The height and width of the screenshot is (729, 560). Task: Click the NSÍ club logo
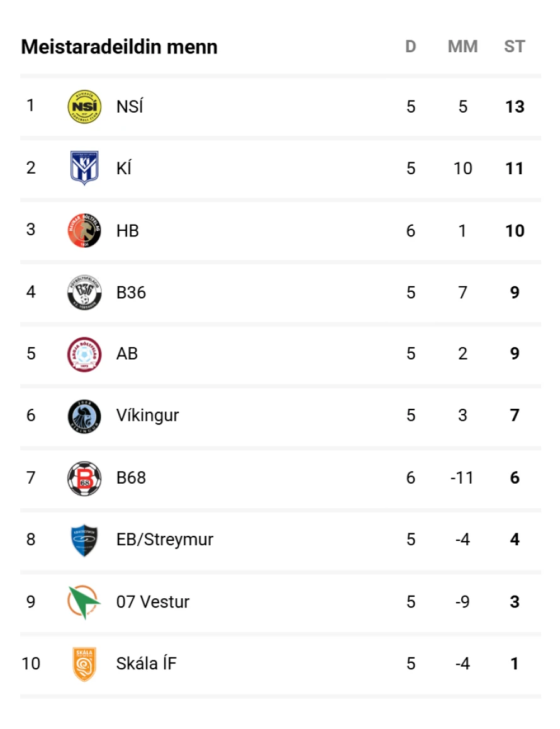tap(84, 106)
